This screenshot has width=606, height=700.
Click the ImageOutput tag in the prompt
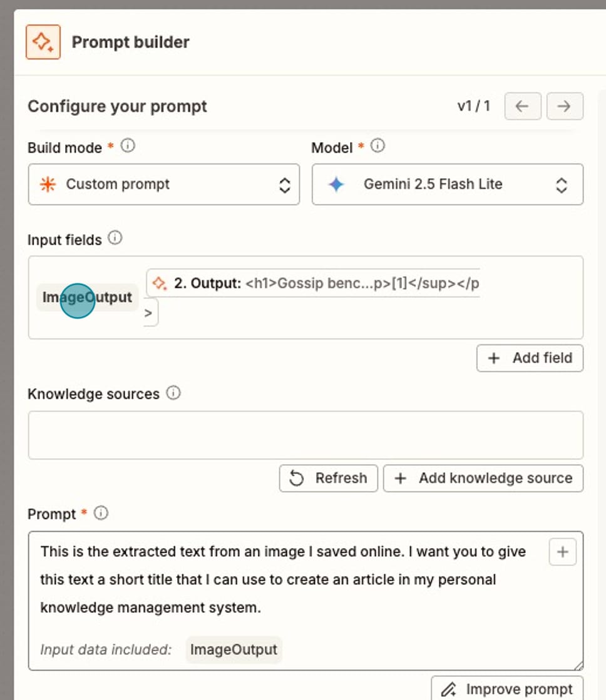(233, 649)
